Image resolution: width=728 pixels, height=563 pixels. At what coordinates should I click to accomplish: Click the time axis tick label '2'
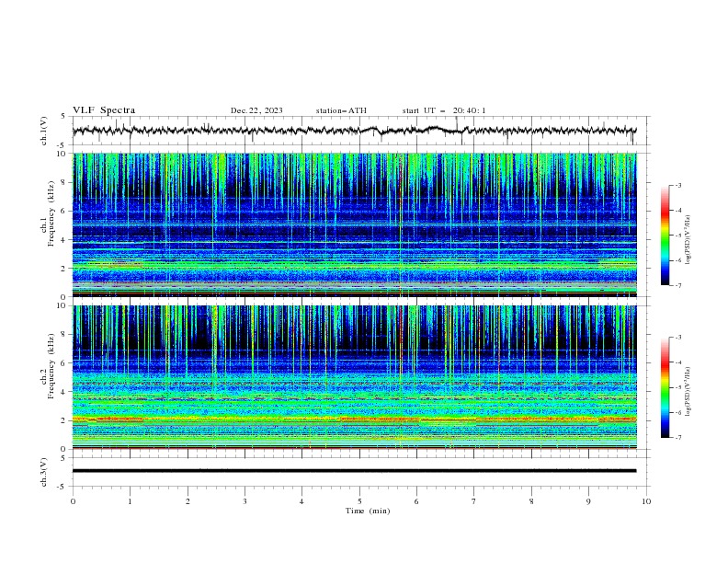point(188,501)
